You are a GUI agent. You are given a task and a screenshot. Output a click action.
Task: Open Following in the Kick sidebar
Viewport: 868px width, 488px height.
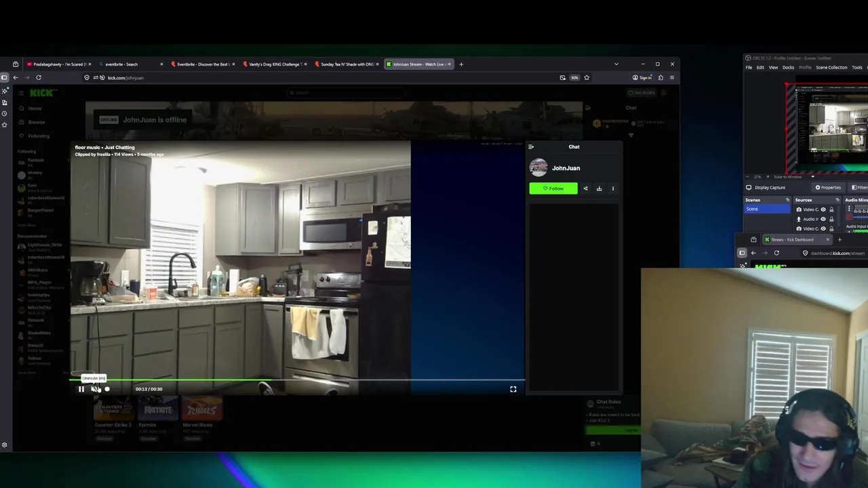pos(39,136)
